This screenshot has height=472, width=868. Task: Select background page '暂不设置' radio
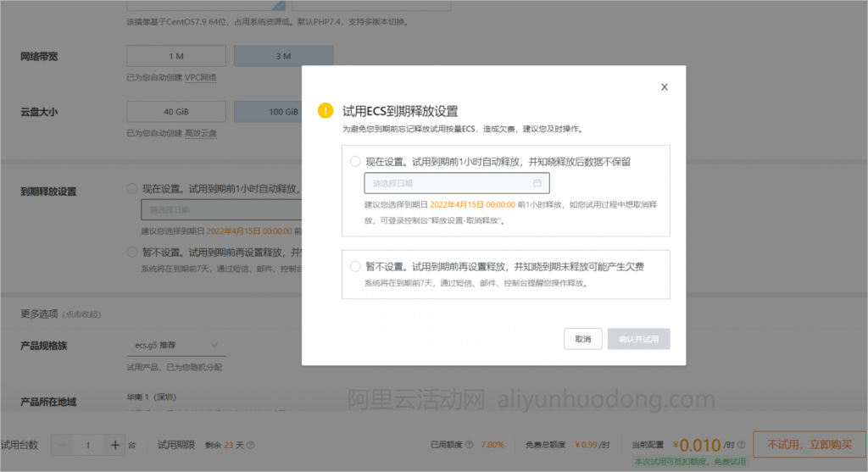pyautogui.click(x=132, y=253)
